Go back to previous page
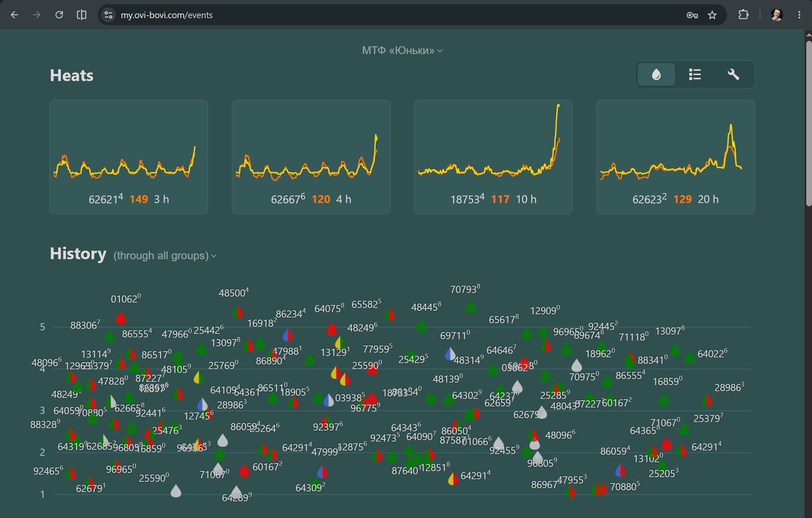 click(x=15, y=15)
